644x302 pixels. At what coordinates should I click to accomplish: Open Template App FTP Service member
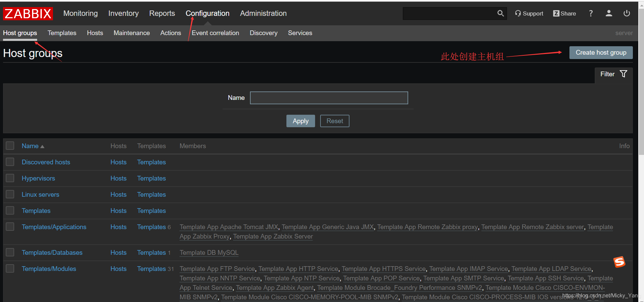[x=217, y=269]
